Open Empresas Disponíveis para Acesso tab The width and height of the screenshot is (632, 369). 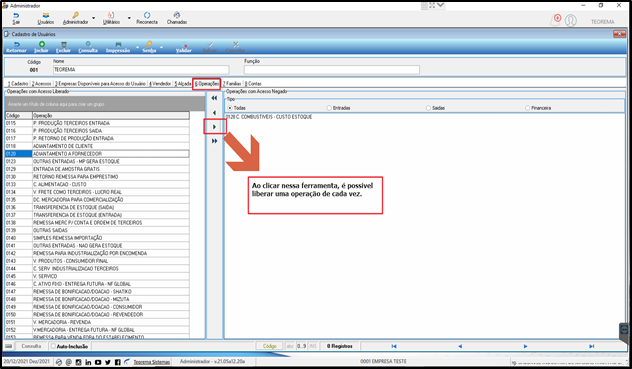(x=100, y=83)
